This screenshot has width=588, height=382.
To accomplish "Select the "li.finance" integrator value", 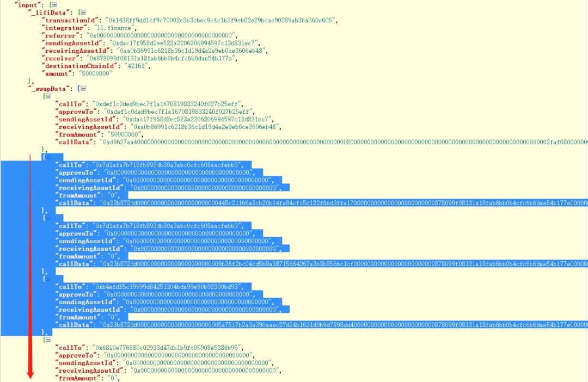I will (114, 28).
